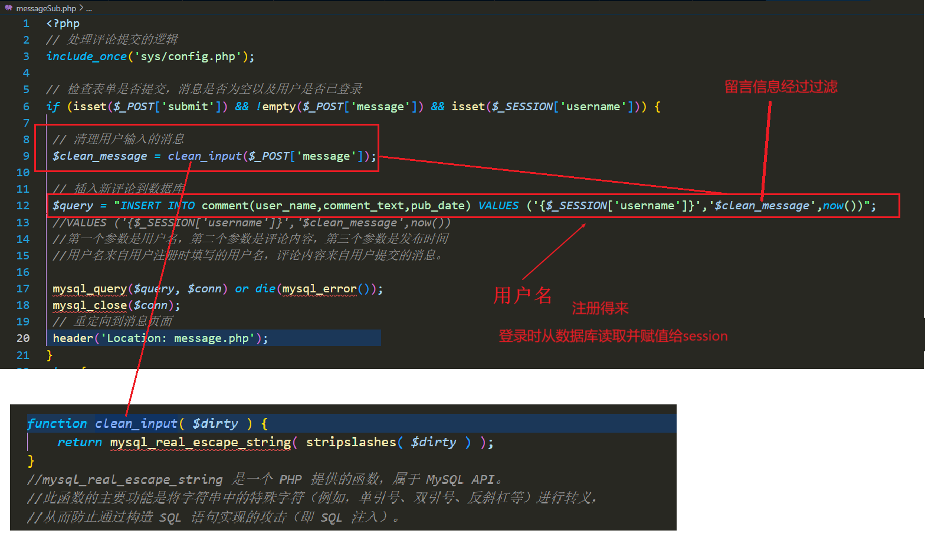
Task: Click the if keyword on line 6
Action: [53, 107]
